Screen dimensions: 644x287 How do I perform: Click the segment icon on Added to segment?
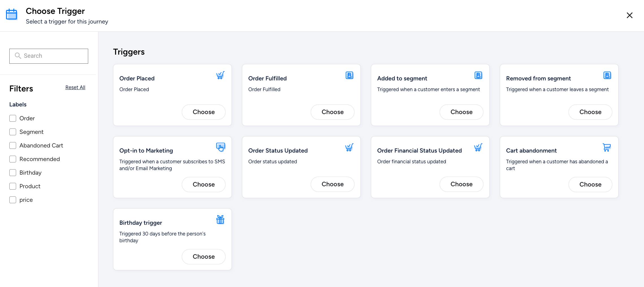pyautogui.click(x=478, y=75)
